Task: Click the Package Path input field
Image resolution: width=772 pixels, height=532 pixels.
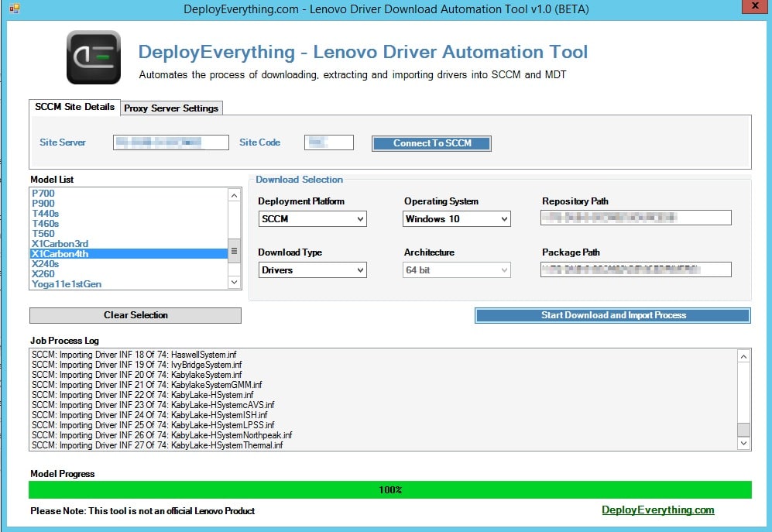Action: coord(636,269)
